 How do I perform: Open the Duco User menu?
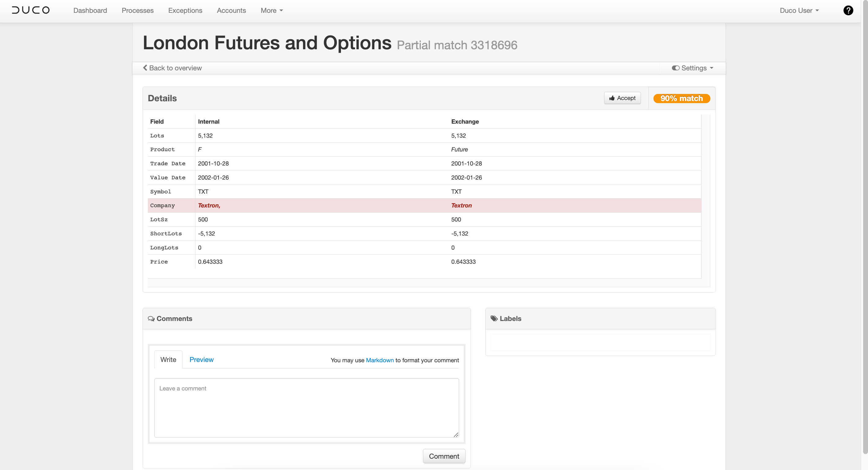point(799,10)
